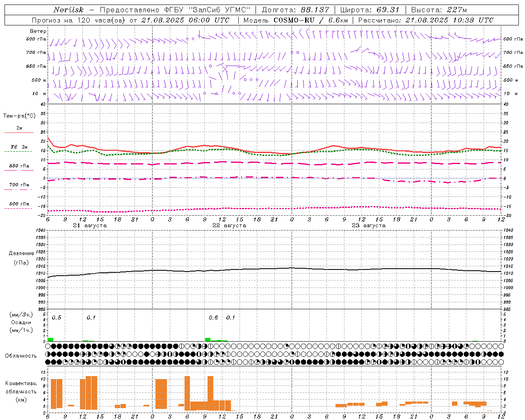Click the 21 августа date label
The image size is (525, 420).
click(x=90, y=226)
